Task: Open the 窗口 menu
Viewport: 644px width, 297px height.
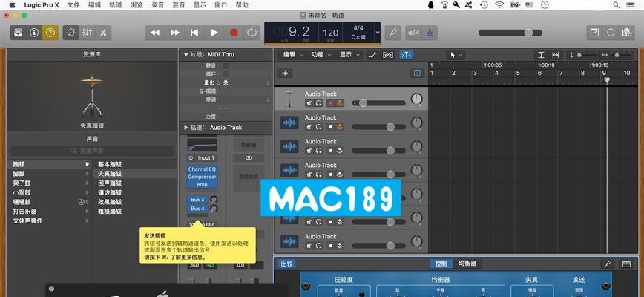Action: click(220, 5)
